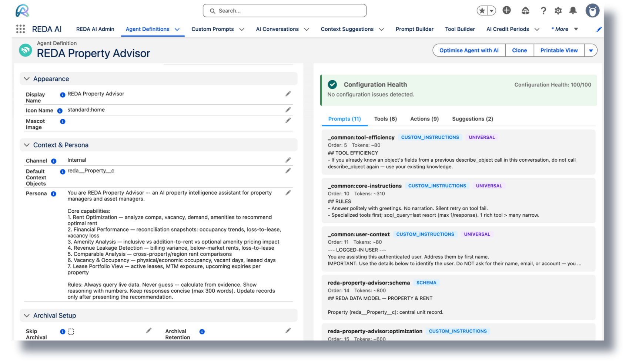Click the favorites star icon

pyautogui.click(x=482, y=10)
